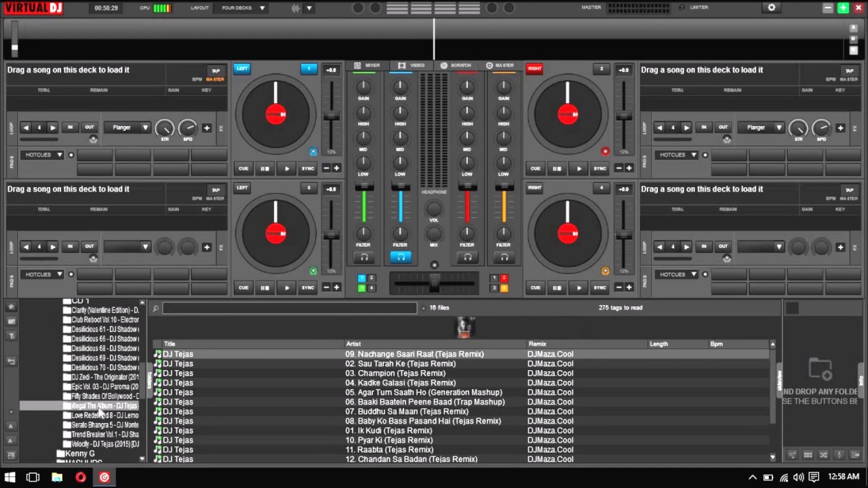Screen dimensions: 868x488
Task: Open the volume icon in system tray
Action: tap(799, 477)
